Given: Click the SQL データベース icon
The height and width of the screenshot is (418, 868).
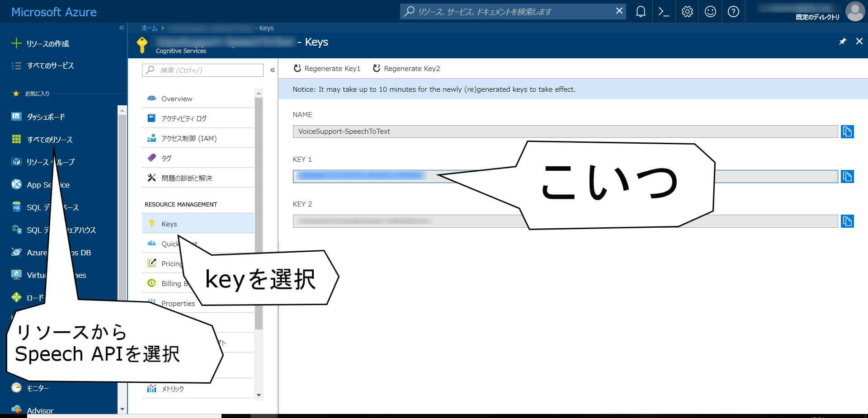Looking at the screenshot, I should pos(16,207).
